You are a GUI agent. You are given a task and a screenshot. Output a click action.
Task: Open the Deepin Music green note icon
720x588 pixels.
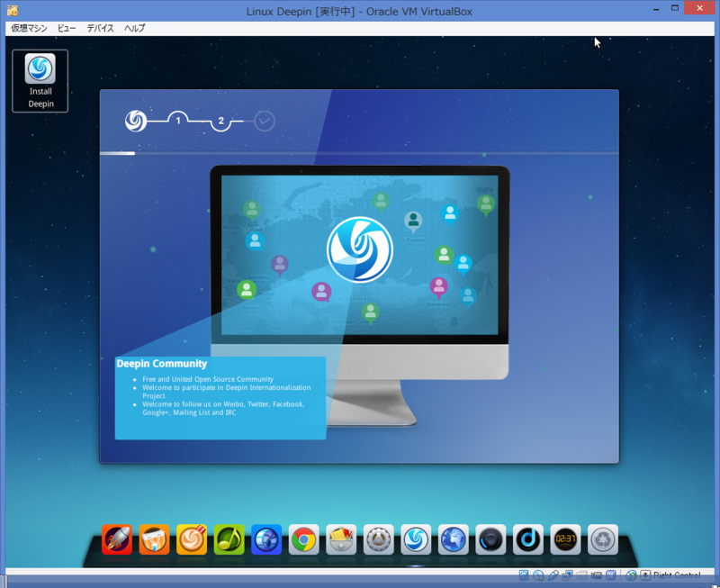229,540
